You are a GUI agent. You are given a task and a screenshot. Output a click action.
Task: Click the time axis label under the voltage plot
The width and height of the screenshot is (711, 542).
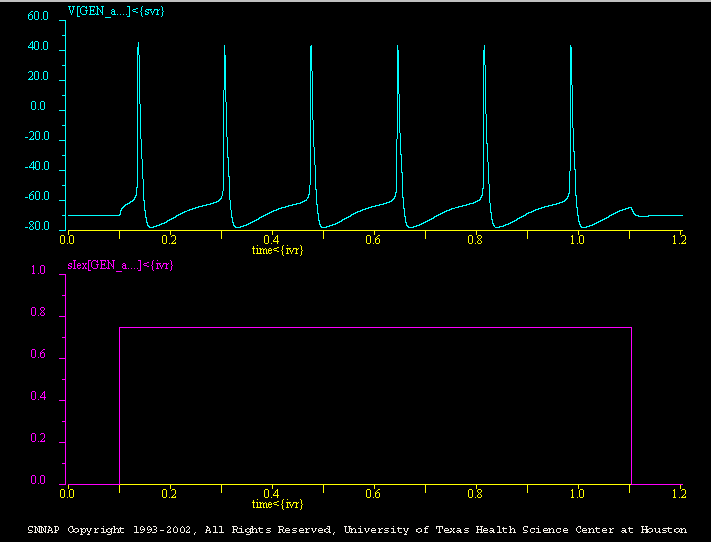pyautogui.click(x=277, y=250)
